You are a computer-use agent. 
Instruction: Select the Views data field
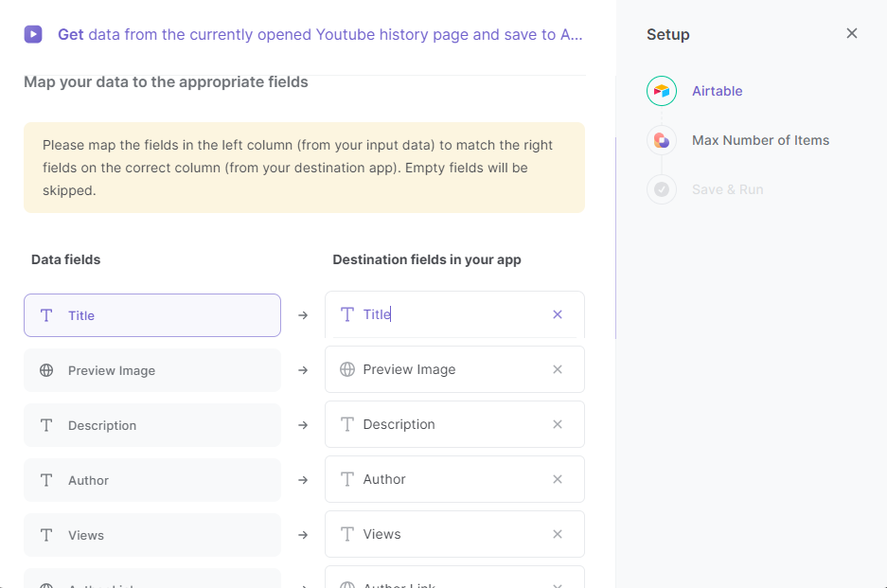pyautogui.click(x=152, y=535)
